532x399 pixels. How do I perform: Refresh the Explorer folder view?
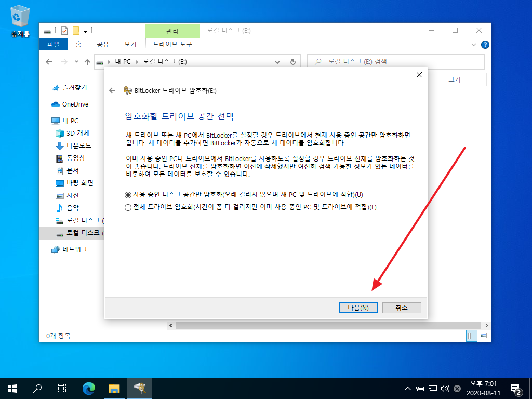click(x=293, y=62)
